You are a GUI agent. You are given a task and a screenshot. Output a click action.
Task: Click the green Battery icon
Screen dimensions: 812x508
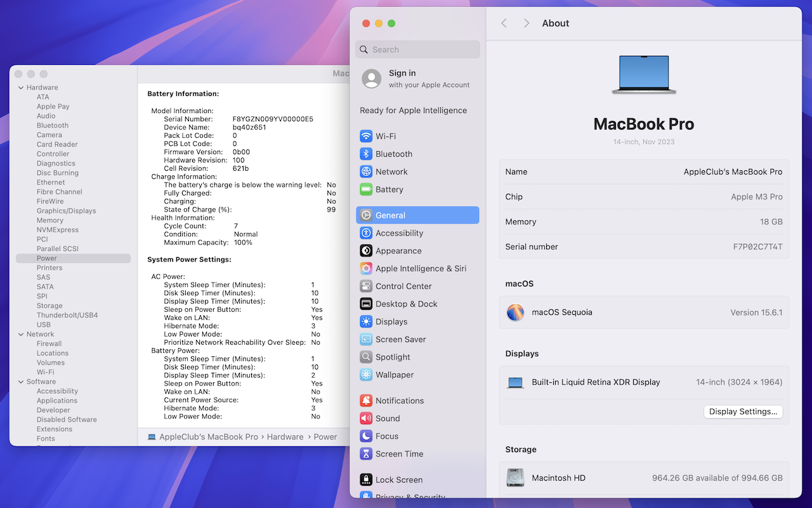pos(366,189)
